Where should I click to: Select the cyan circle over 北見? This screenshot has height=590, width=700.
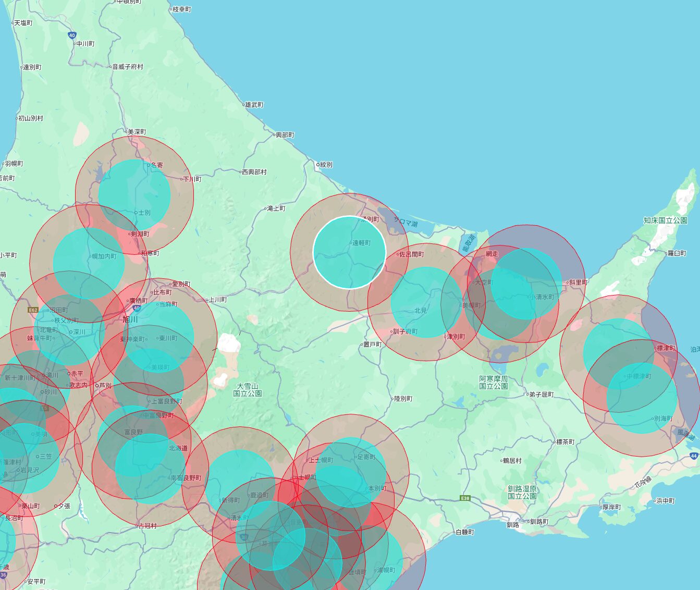point(426,302)
